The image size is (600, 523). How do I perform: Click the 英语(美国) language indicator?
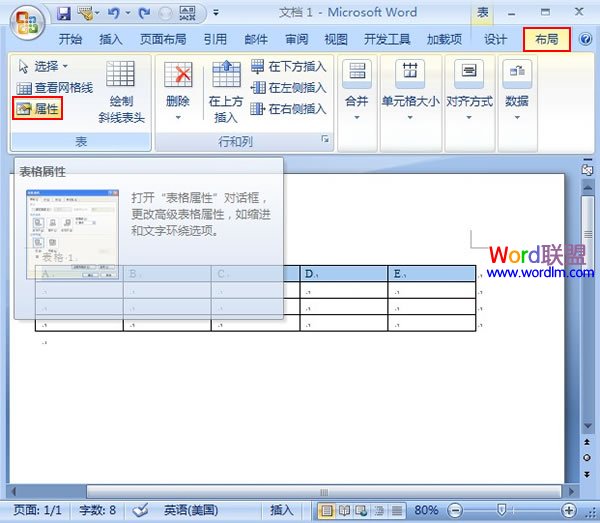click(191, 510)
